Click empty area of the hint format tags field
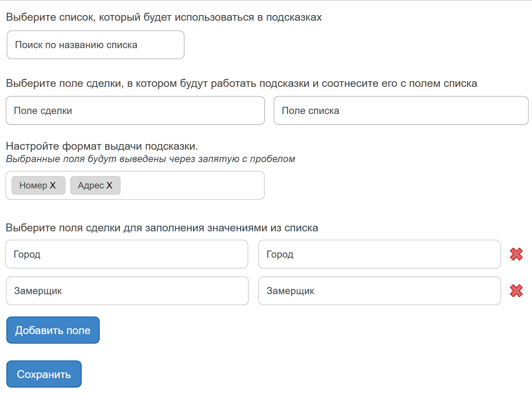 click(192, 185)
